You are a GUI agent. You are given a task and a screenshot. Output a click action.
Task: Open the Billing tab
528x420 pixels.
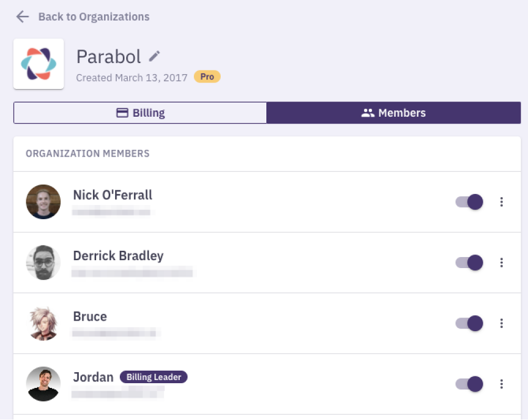pos(140,113)
